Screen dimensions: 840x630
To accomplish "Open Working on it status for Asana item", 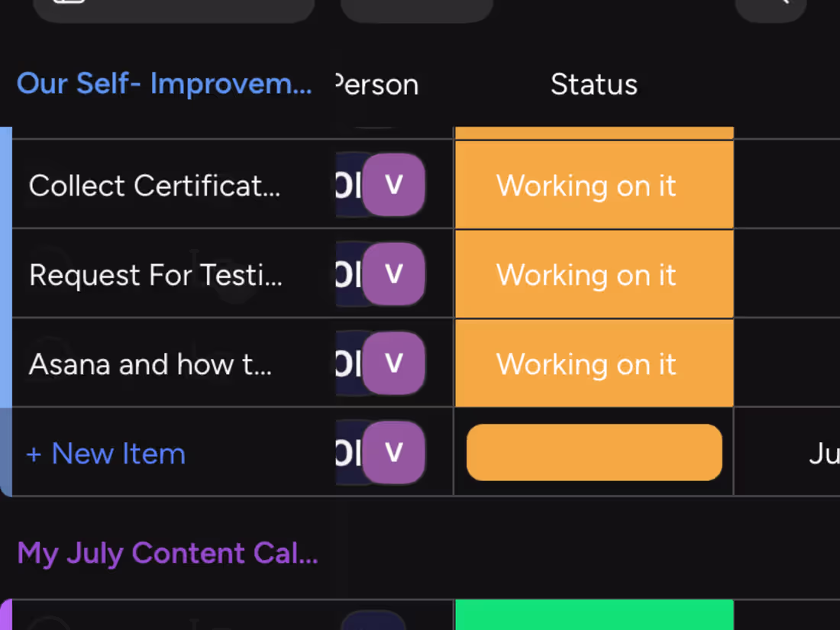I will click(594, 363).
